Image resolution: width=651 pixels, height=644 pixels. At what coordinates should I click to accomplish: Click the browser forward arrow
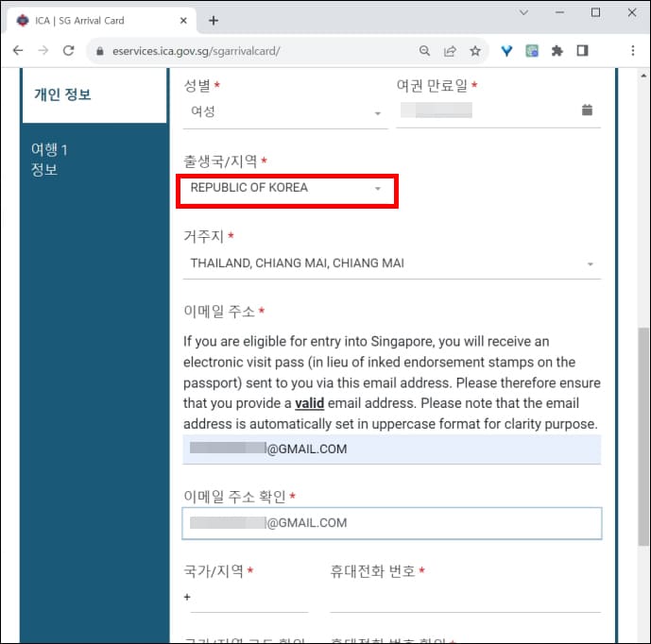43,51
